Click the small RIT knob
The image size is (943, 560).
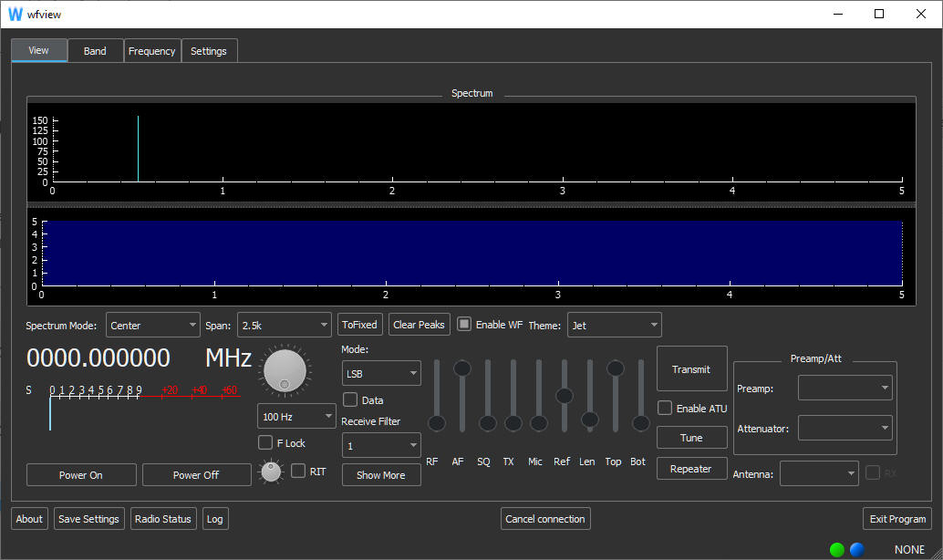[271, 472]
